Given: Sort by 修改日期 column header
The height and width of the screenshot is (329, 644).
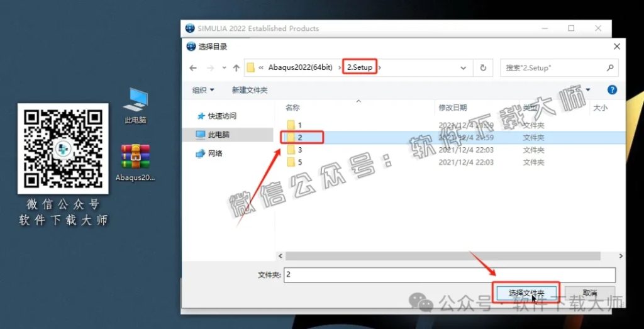Looking at the screenshot, I should tap(453, 108).
